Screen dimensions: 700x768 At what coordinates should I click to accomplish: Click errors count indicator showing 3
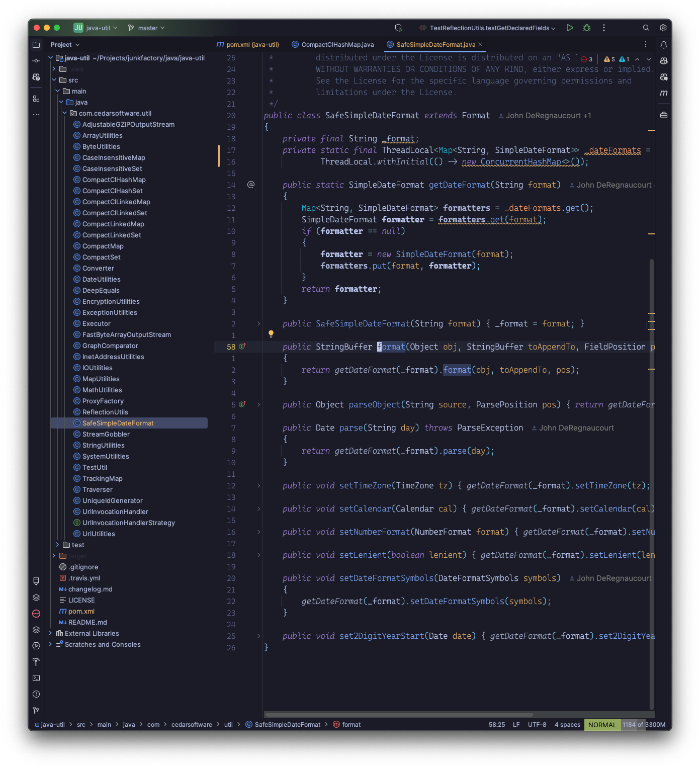(x=587, y=59)
